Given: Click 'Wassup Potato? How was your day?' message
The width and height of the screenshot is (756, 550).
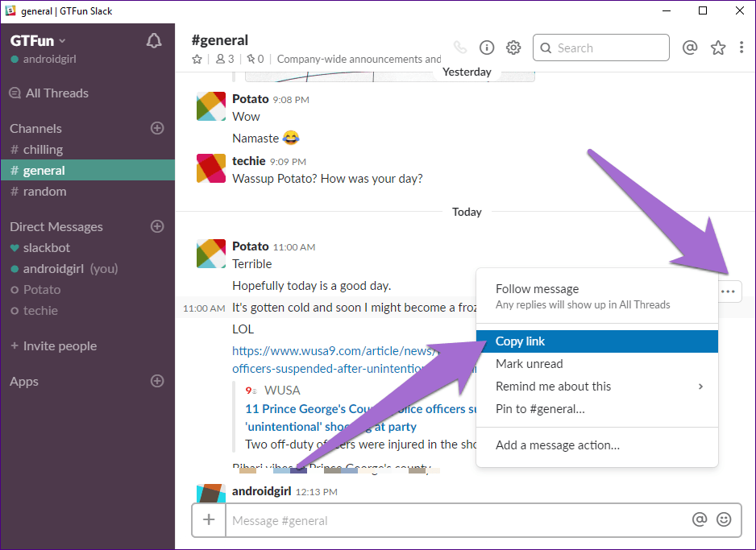Looking at the screenshot, I should point(327,179).
